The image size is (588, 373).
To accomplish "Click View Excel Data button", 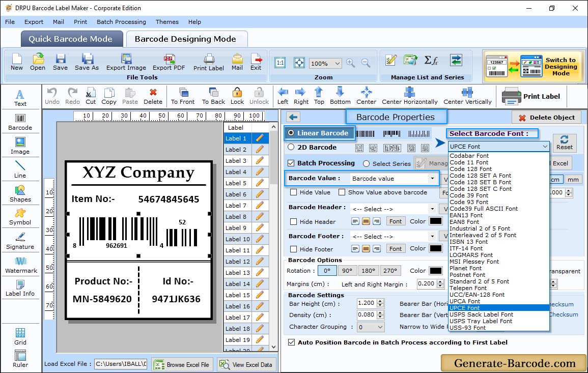I will coord(247,364).
